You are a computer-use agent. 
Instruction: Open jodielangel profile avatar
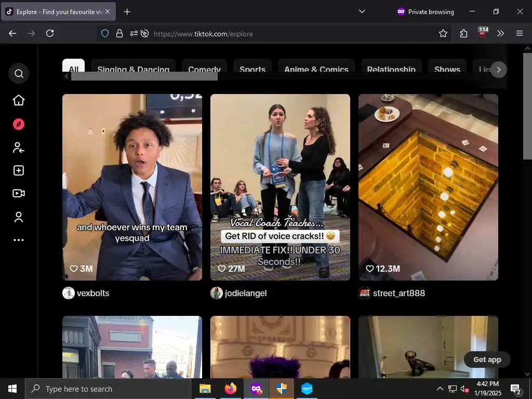tap(217, 293)
